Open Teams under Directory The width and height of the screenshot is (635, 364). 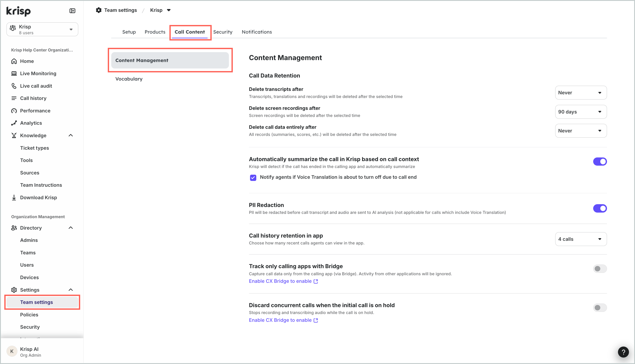(x=28, y=253)
